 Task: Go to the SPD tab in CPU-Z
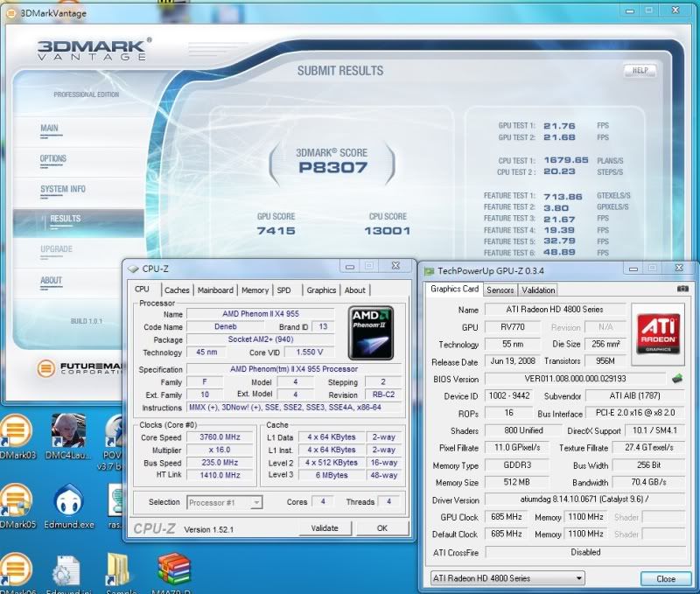coord(283,290)
